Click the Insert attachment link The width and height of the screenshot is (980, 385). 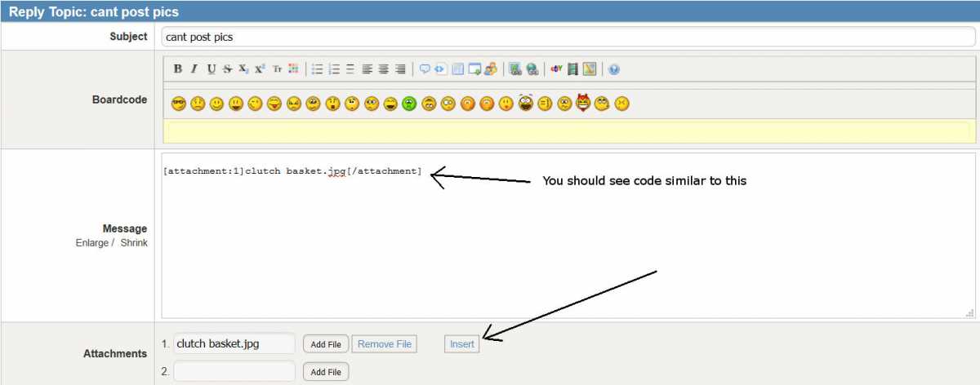pos(462,344)
